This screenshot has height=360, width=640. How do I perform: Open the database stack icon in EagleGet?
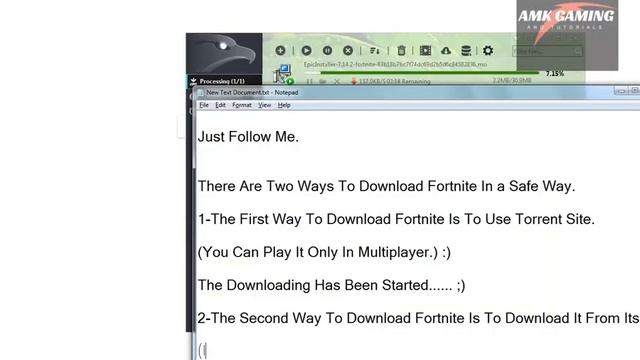466,50
